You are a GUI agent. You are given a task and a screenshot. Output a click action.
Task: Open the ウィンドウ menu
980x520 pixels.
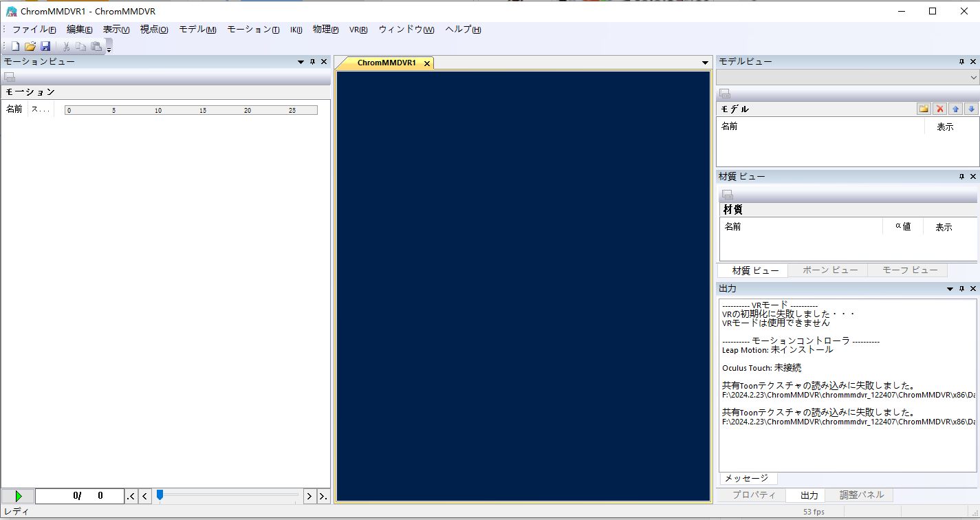406,30
